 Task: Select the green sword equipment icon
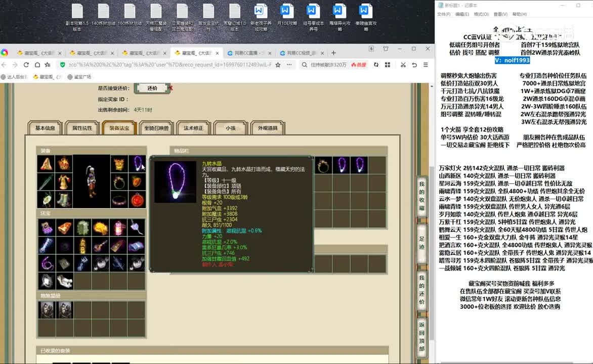(46, 182)
